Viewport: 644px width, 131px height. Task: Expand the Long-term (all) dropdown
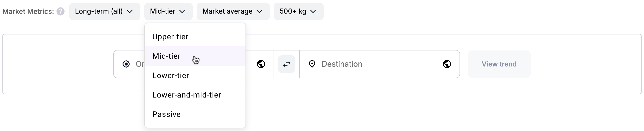point(105,11)
